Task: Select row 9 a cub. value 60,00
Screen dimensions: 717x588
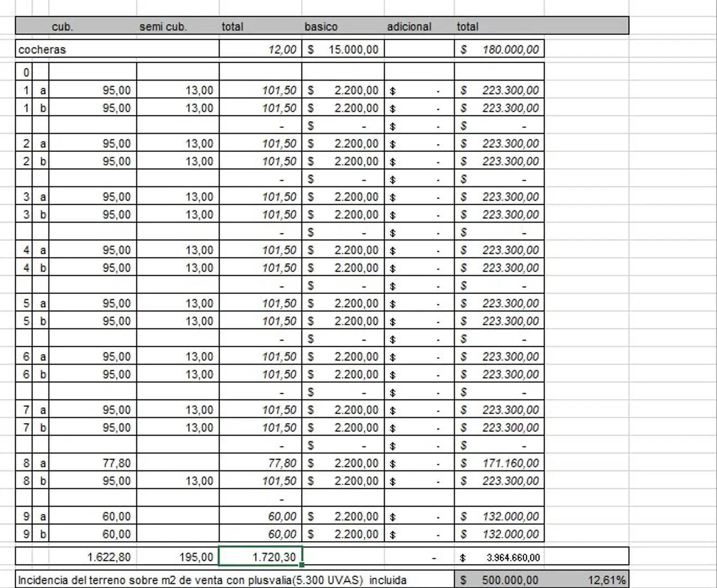Action: click(93, 516)
